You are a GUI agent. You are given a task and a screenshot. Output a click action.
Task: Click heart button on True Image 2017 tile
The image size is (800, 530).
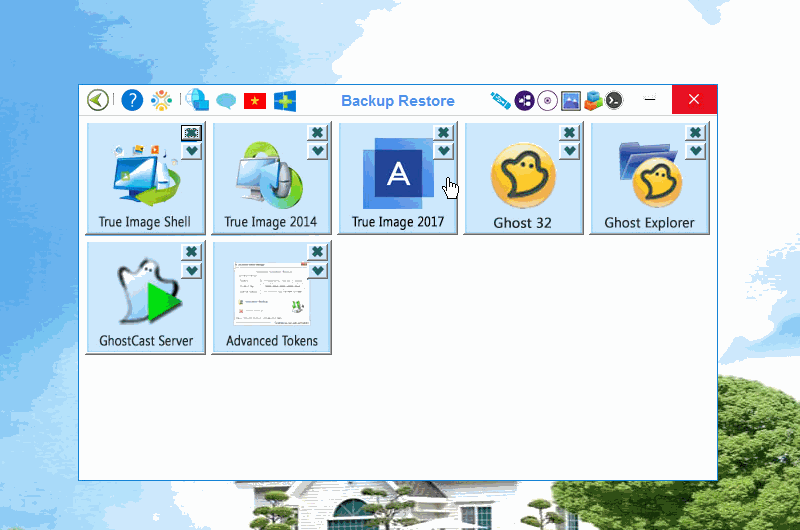(x=443, y=151)
